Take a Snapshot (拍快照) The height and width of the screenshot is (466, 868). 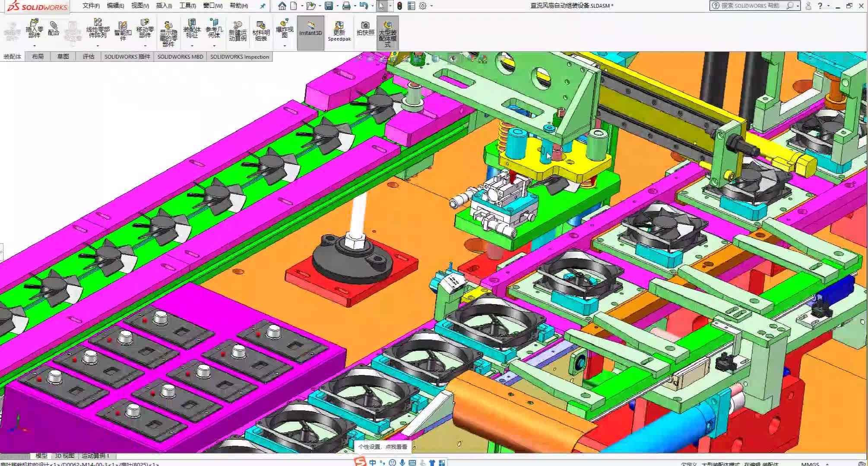(365, 28)
